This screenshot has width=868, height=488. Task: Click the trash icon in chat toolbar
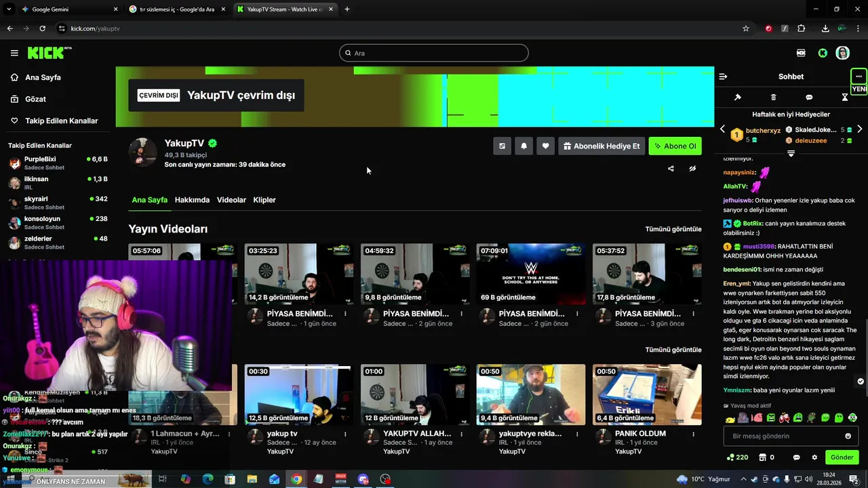click(x=774, y=97)
